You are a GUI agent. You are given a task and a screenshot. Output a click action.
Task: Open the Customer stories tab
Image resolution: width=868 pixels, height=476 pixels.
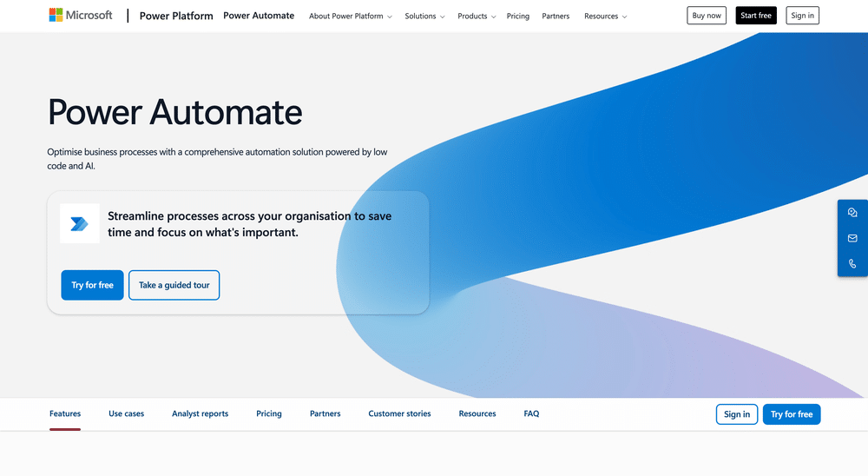click(x=399, y=413)
